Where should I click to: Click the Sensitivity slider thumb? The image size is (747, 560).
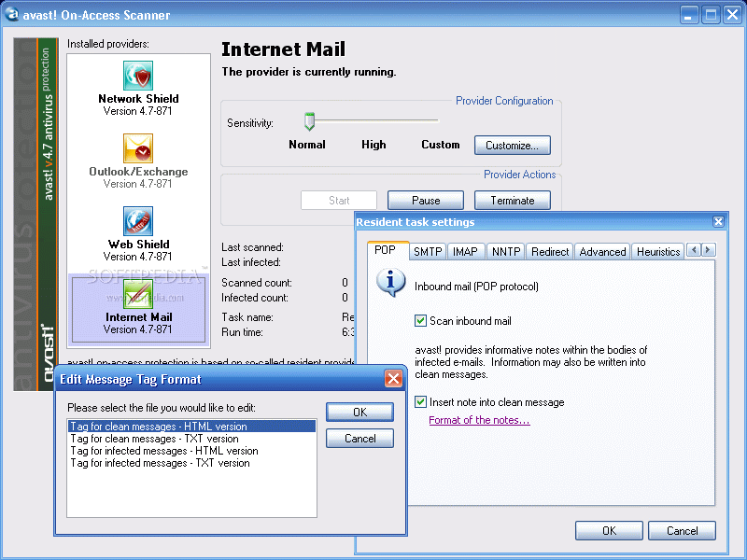(310, 121)
